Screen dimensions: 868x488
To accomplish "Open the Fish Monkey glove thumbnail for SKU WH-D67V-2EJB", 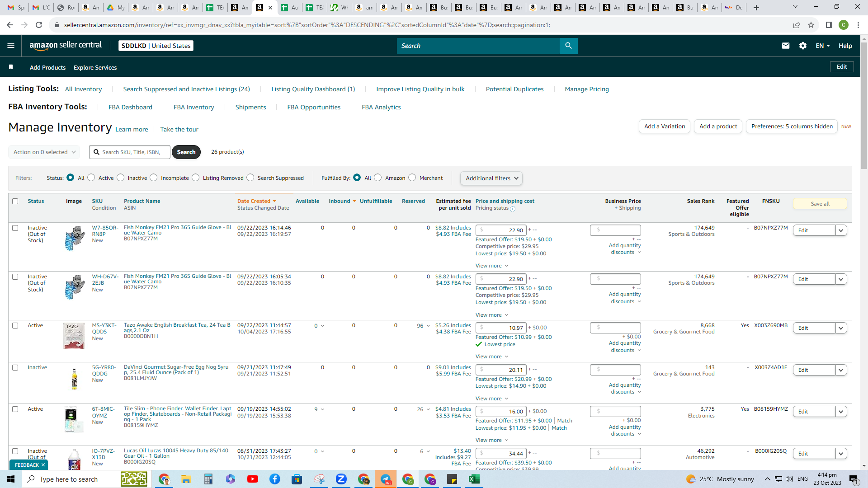I will pyautogui.click(x=74, y=287).
